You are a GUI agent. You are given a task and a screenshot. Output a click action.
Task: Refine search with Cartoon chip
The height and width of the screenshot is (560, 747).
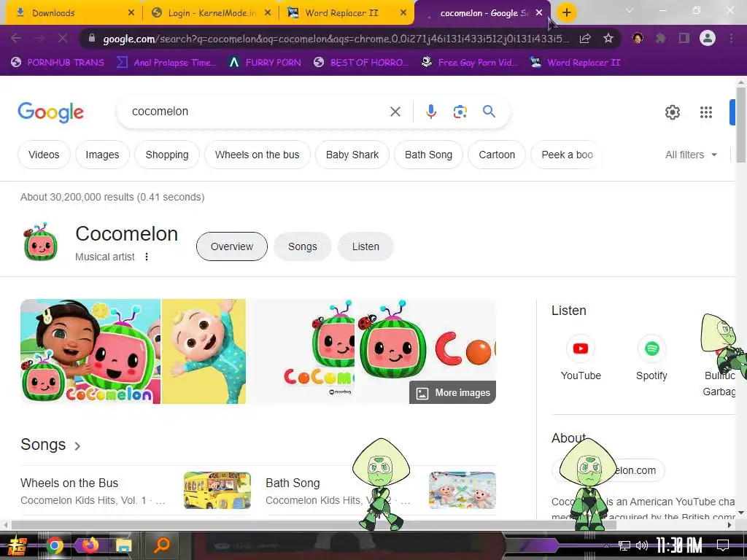[x=497, y=155]
